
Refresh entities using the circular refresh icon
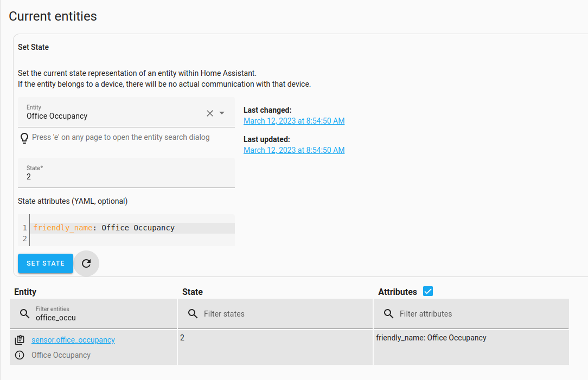(86, 263)
